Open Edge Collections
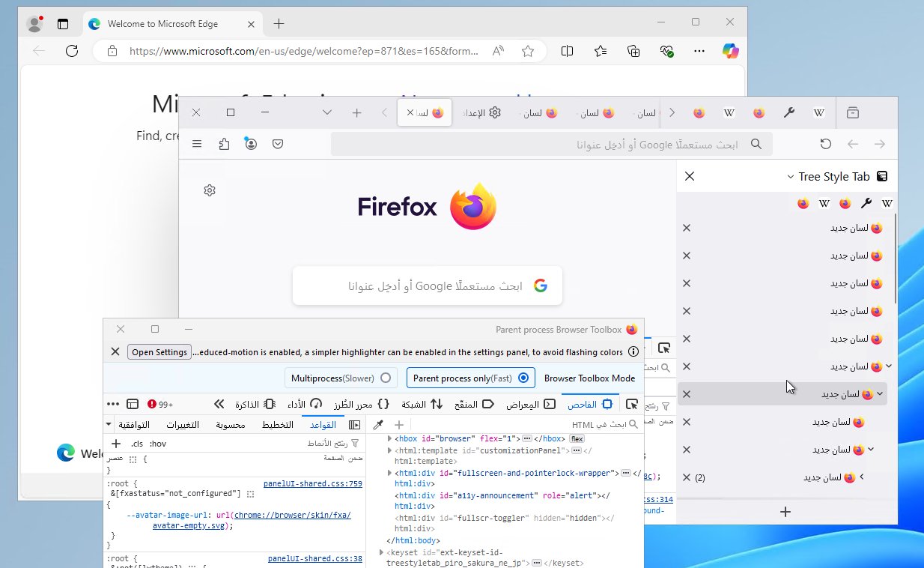924x568 pixels. coord(633,51)
